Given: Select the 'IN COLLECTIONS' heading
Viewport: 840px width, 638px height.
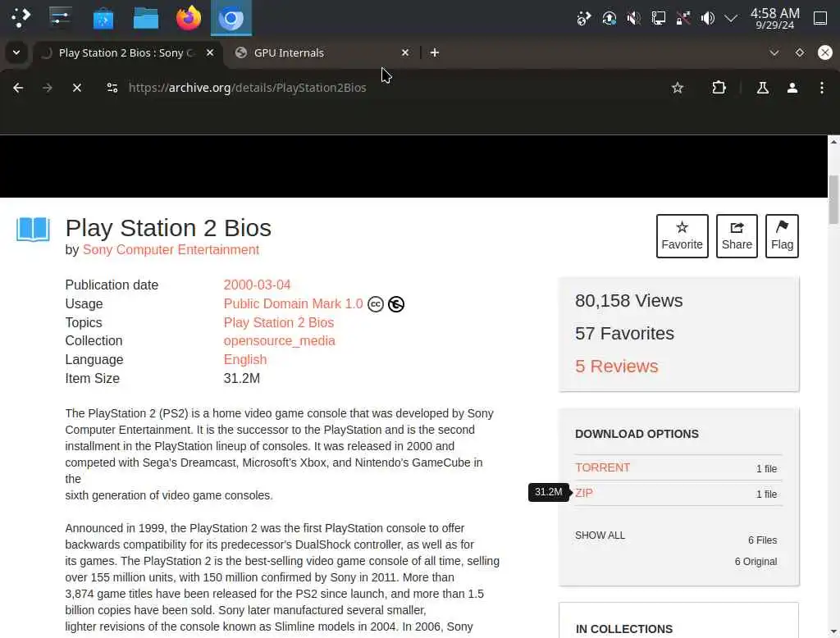Looking at the screenshot, I should point(624,629).
